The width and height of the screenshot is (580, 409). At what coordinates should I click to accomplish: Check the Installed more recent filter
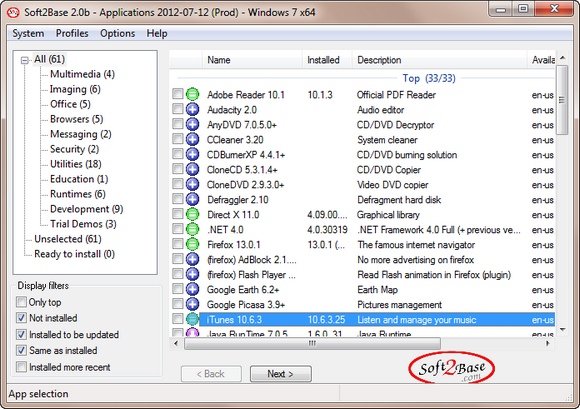point(21,367)
